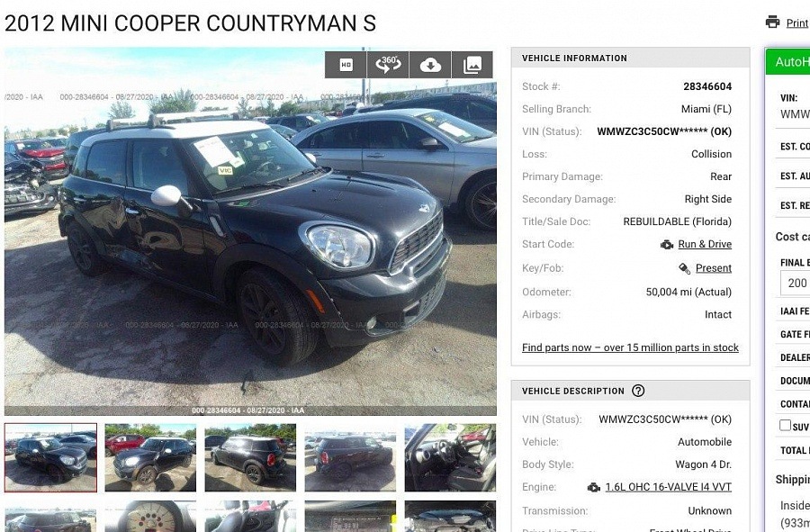Click the engine icon beside 1.6L OHC
The height and width of the screenshot is (532, 810).
[x=594, y=487]
